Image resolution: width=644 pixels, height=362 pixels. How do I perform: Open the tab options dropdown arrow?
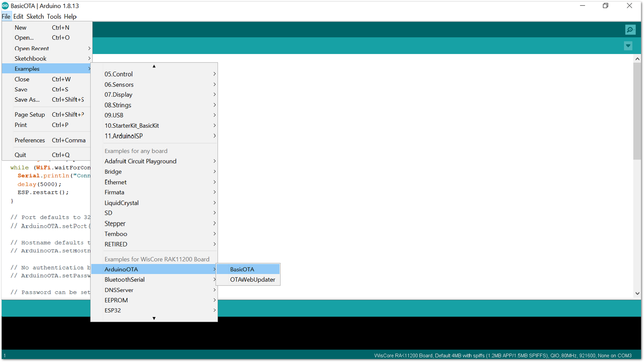tap(628, 46)
